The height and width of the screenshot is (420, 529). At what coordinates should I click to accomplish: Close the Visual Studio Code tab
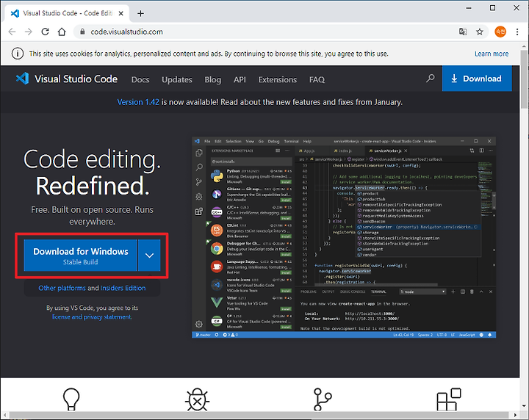121,13
